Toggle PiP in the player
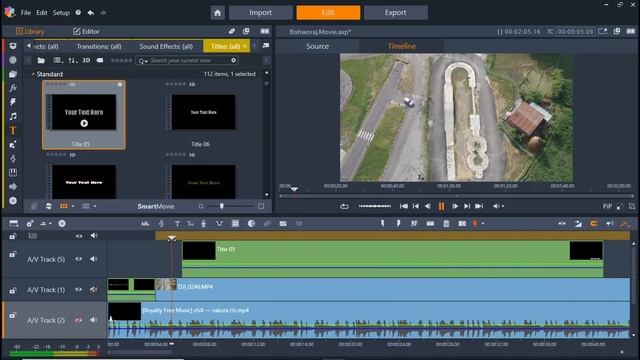This screenshot has height=360, width=640. (x=607, y=207)
